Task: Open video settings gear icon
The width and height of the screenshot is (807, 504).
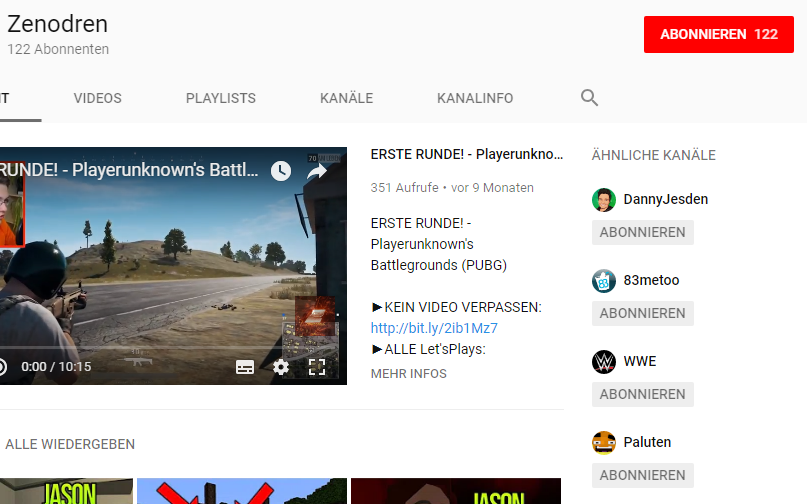Action: [x=281, y=367]
